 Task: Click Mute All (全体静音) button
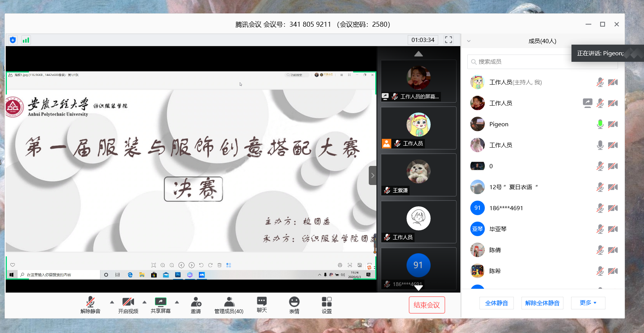(496, 303)
